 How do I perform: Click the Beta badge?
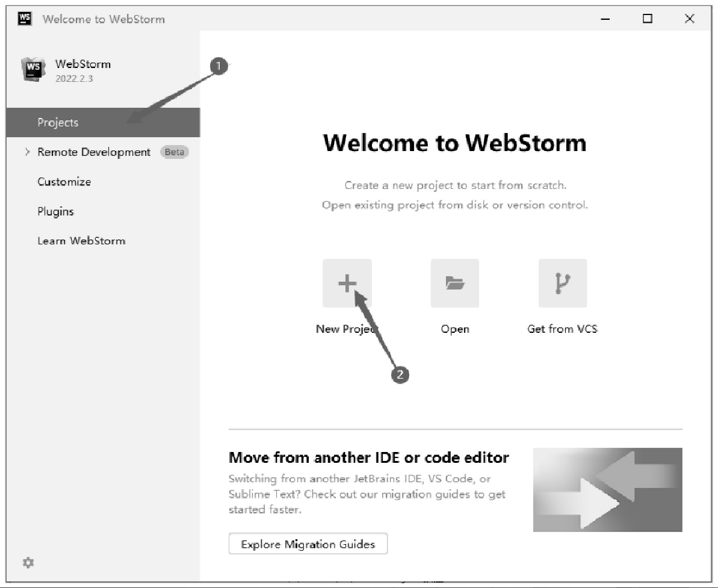coord(175,152)
